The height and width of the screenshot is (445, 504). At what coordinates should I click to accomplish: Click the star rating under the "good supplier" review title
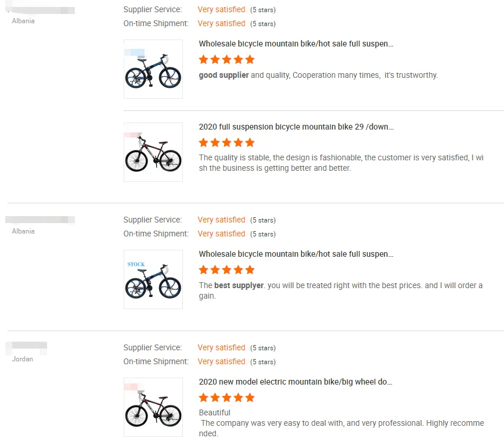click(226, 59)
